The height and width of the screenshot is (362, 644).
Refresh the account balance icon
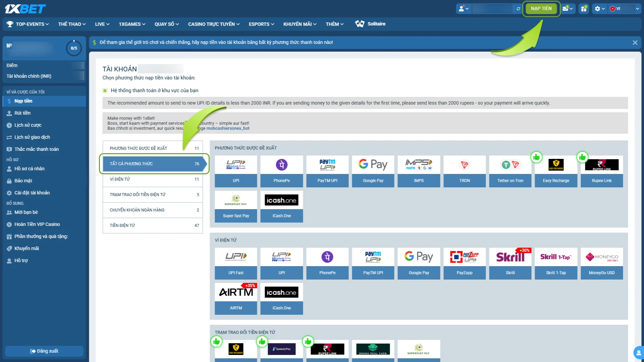point(518,9)
